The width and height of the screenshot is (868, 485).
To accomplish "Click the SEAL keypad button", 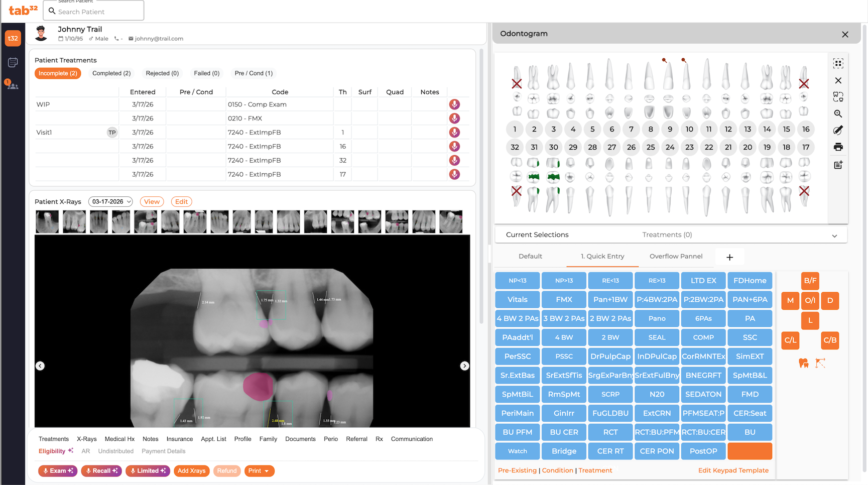I will tap(657, 337).
